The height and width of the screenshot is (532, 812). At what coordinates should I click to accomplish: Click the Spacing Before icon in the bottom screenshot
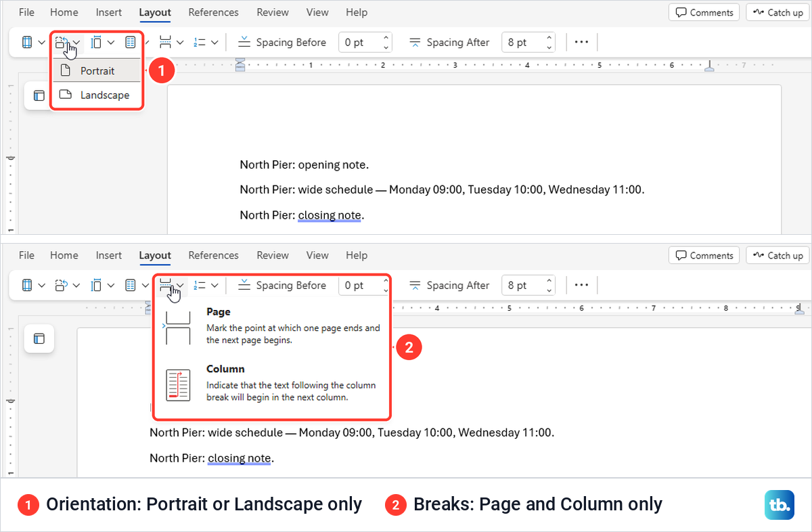tap(245, 285)
